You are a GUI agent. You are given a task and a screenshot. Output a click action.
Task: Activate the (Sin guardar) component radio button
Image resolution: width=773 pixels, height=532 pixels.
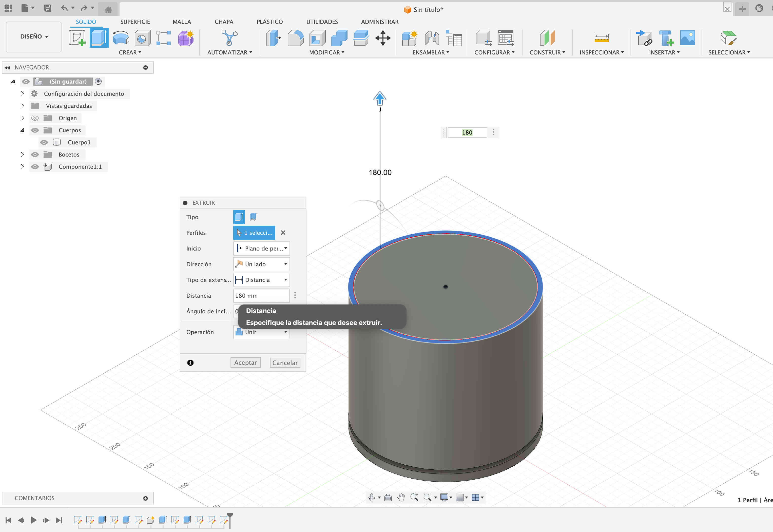[x=98, y=81]
